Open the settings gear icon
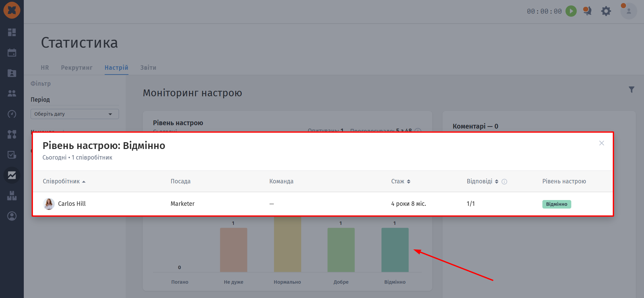The image size is (644, 298). 606,11
